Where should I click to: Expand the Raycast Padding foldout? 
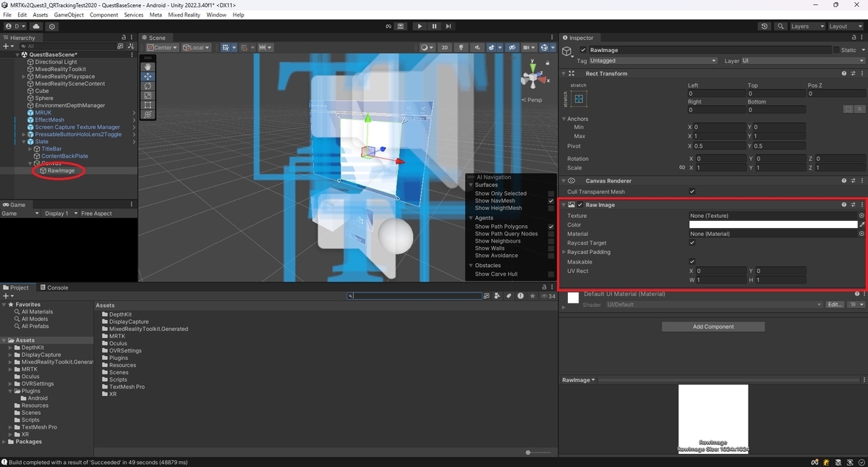click(564, 252)
